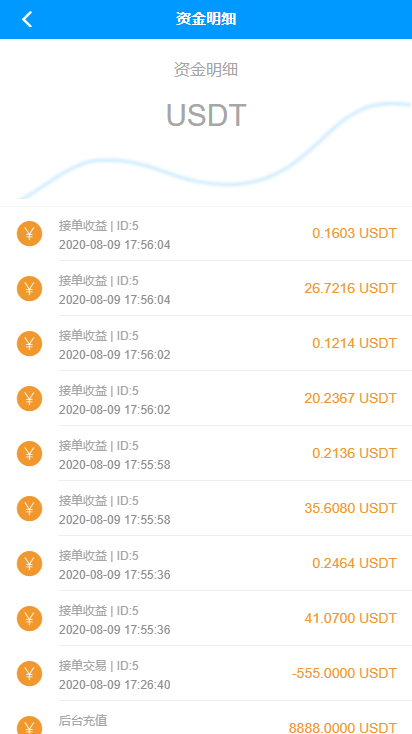Click yen icon beside 35.6080 USDT entry

(29, 508)
